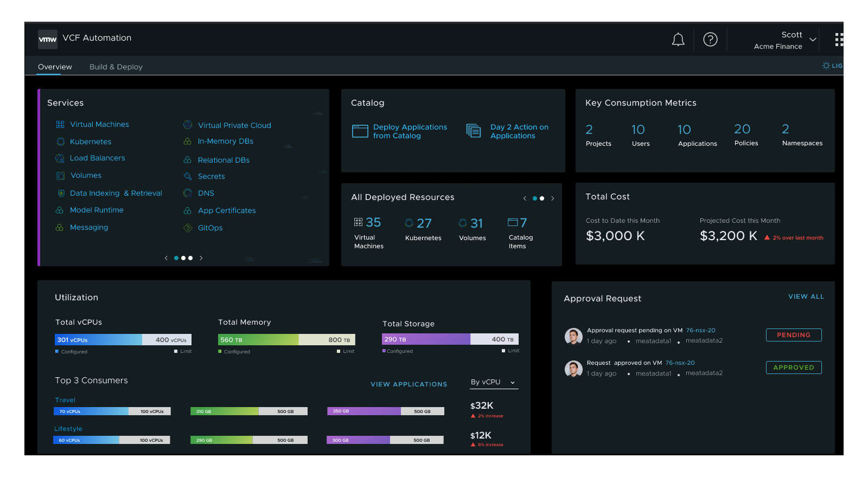Select the Overview tab

[55, 67]
